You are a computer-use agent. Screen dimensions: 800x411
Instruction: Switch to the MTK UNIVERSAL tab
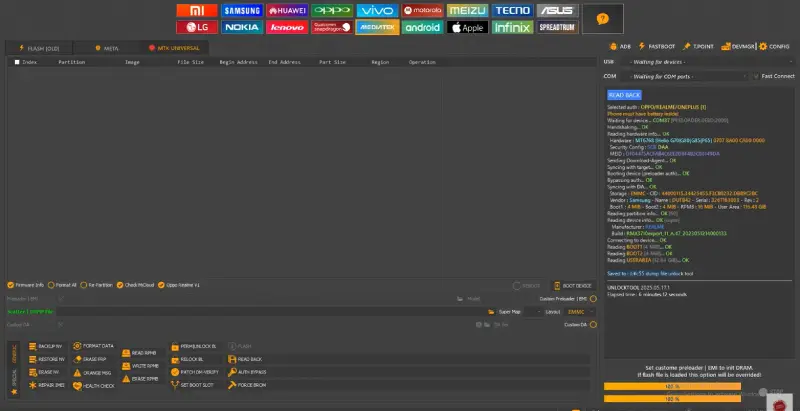pyautogui.click(x=174, y=48)
